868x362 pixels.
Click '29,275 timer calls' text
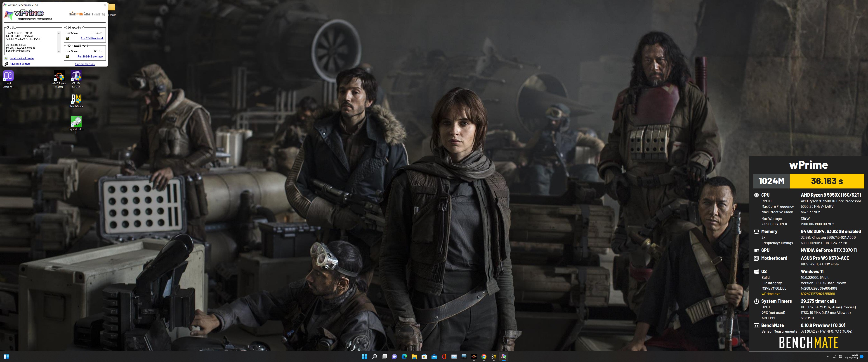818,301
